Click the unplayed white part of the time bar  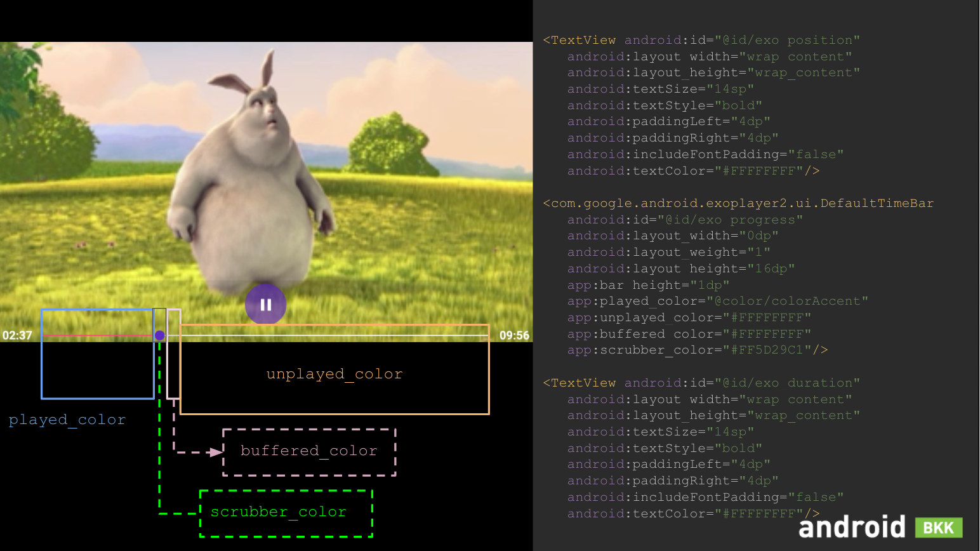click(333, 335)
